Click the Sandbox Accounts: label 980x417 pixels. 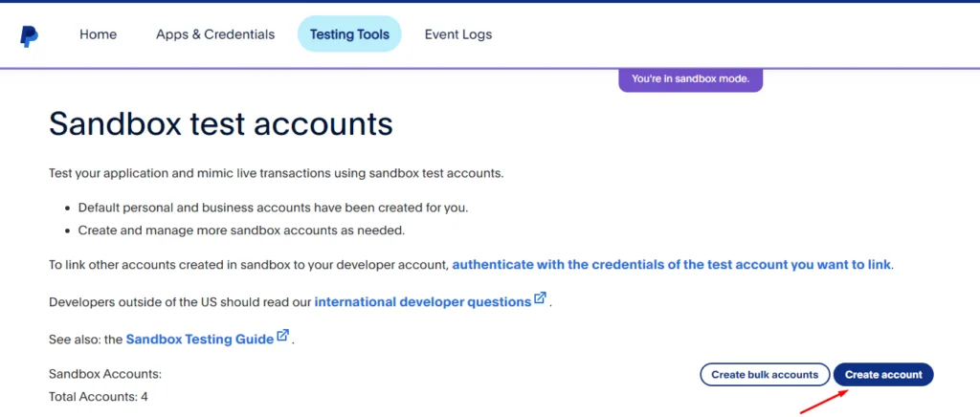[x=105, y=375]
